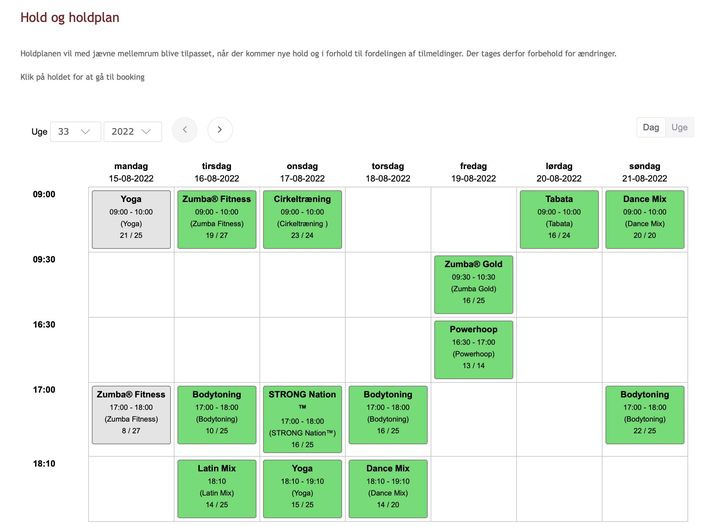Open STRONG Nation class on Wednesday
Image resolution: width=720 pixels, height=527 pixels.
click(x=302, y=419)
